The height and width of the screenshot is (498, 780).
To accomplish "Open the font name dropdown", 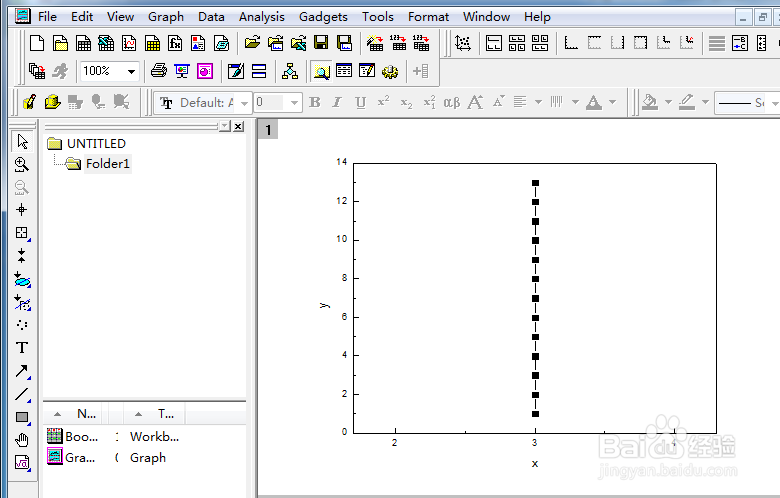I will (244, 103).
